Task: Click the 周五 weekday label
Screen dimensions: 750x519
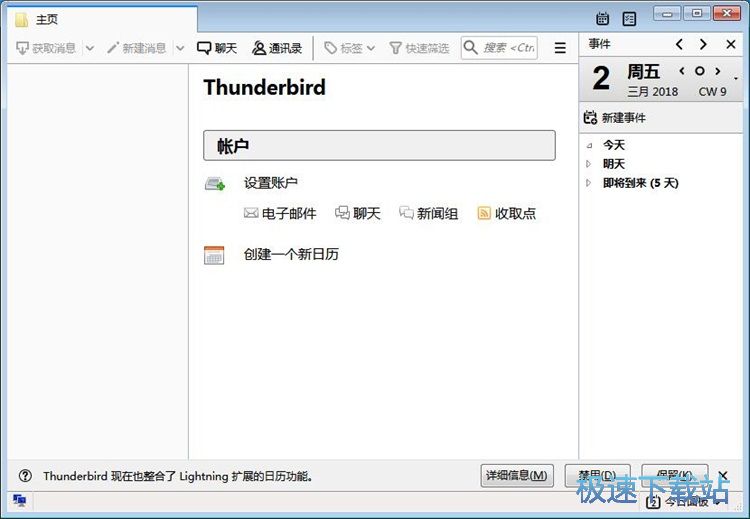Action: [643, 72]
